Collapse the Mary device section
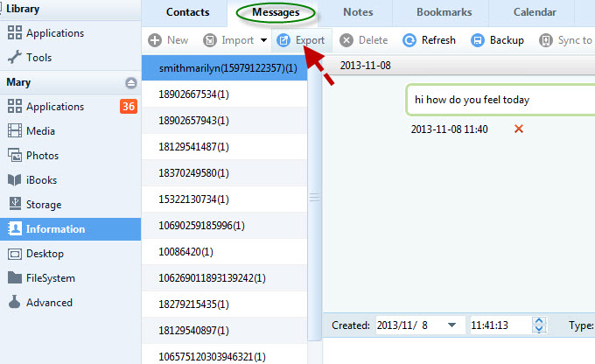Viewport: 595px width, 364px height. 130,83
